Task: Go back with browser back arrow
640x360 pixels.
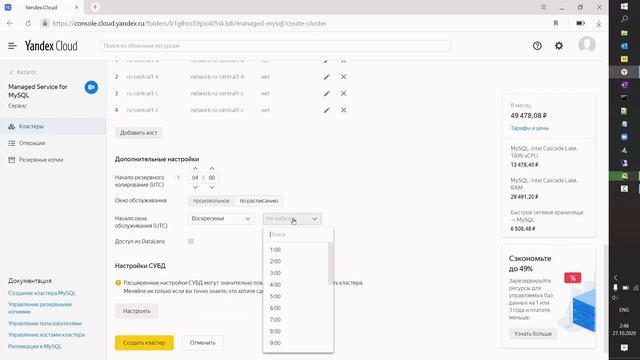Action: tap(10, 23)
